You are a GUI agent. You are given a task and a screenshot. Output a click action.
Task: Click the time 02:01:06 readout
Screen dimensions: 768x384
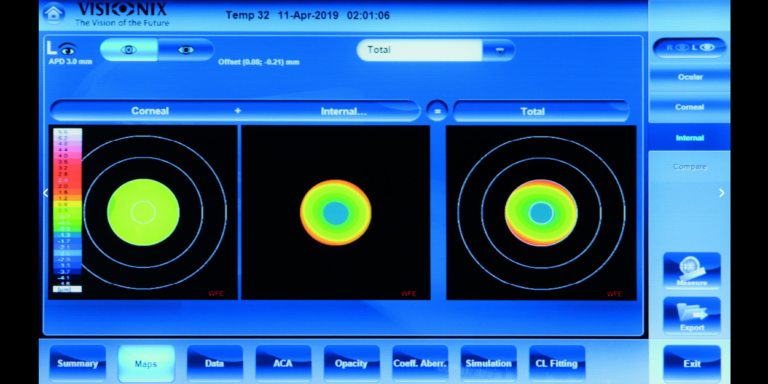coord(368,15)
